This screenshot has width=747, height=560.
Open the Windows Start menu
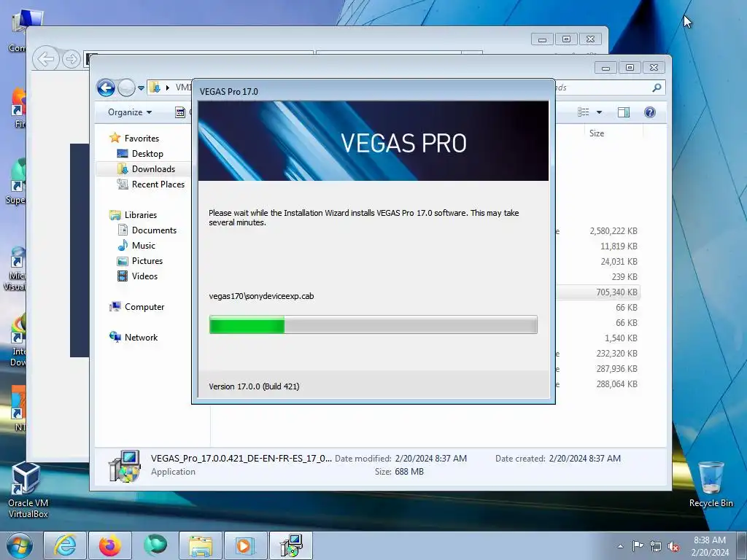click(20, 545)
